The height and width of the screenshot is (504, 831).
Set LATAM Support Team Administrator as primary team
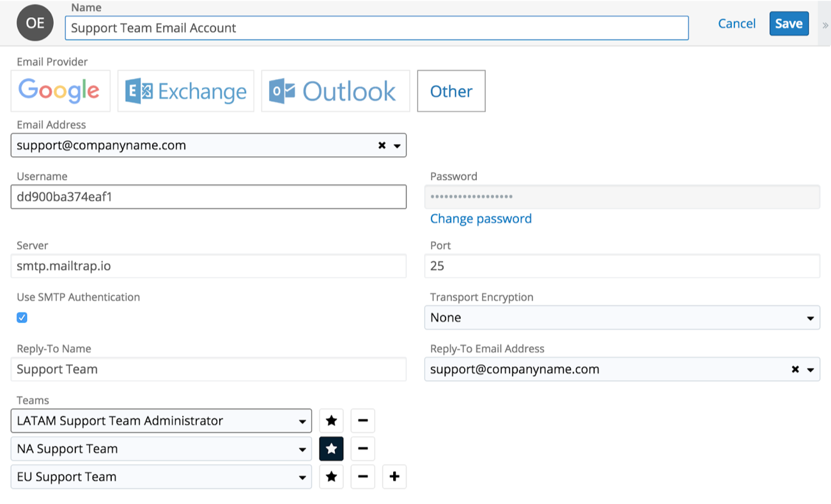[331, 421]
